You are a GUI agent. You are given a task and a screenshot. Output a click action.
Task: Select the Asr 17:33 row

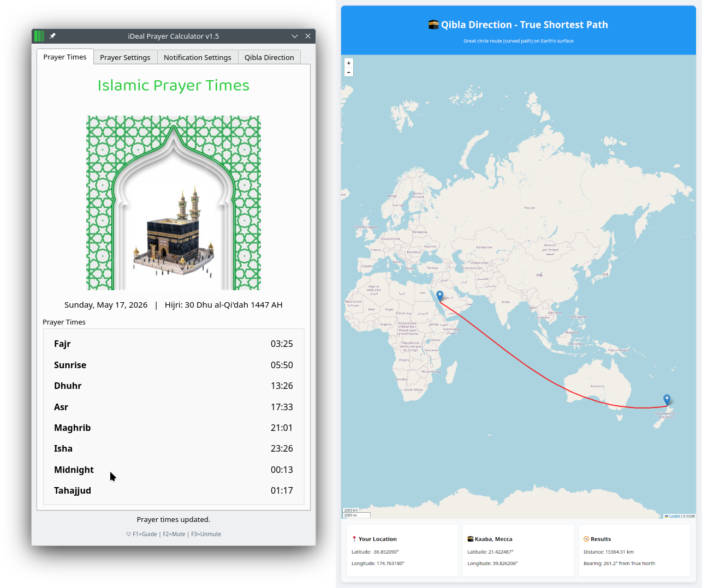(174, 407)
